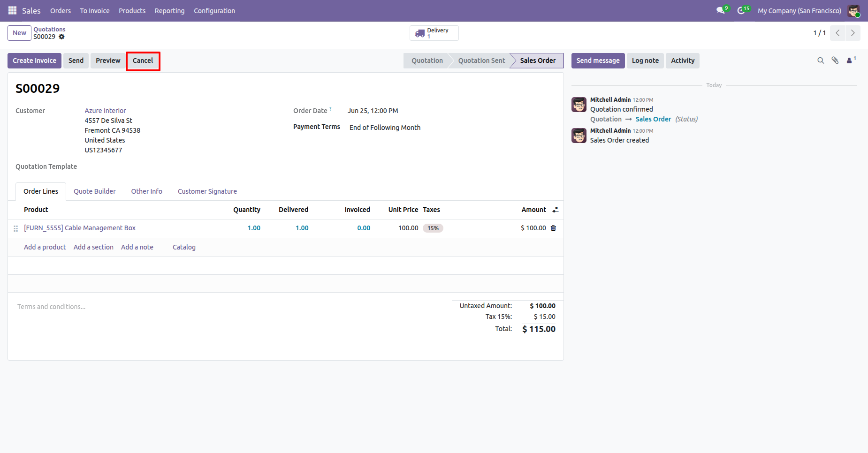Open the Products menu

132,10
